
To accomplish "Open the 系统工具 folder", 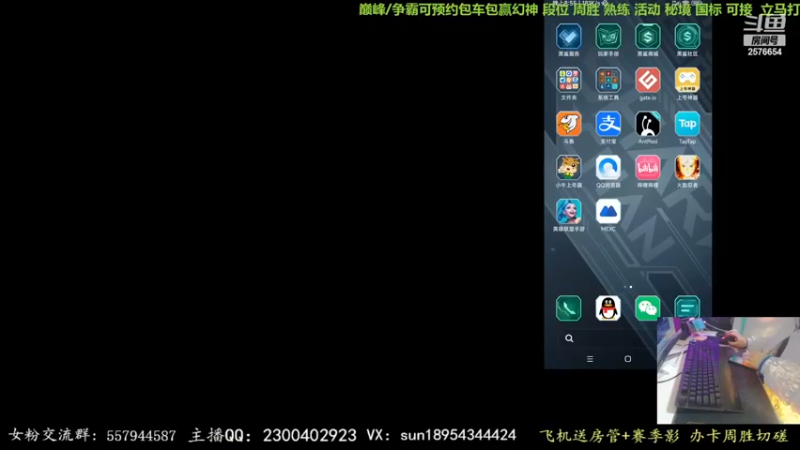I will [608, 80].
